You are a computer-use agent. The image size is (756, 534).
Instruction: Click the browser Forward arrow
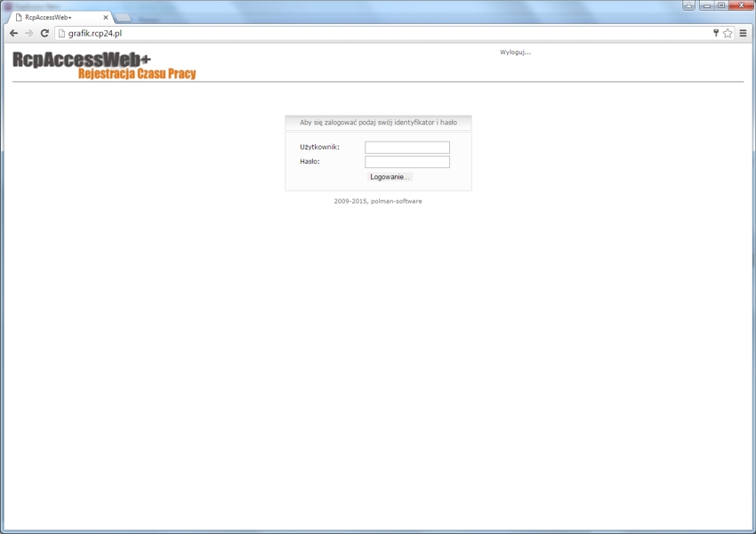click(28, 33)
